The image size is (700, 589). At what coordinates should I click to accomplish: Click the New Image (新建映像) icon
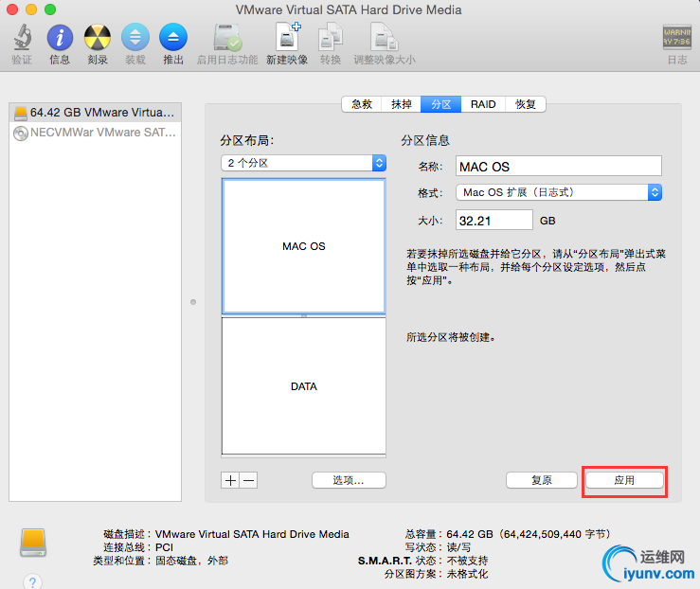[x=287, y=37]
